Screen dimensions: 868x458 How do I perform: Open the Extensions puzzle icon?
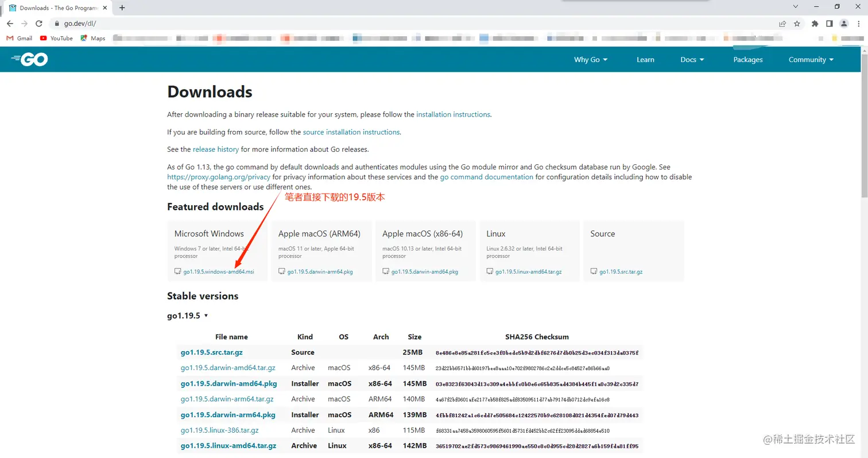click(x=815, y=24)
